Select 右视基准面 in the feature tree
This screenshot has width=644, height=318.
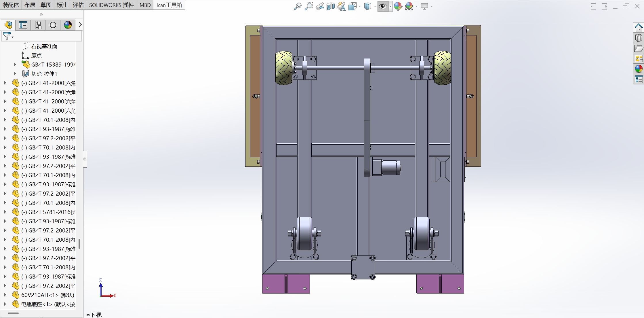coord(44,46)
